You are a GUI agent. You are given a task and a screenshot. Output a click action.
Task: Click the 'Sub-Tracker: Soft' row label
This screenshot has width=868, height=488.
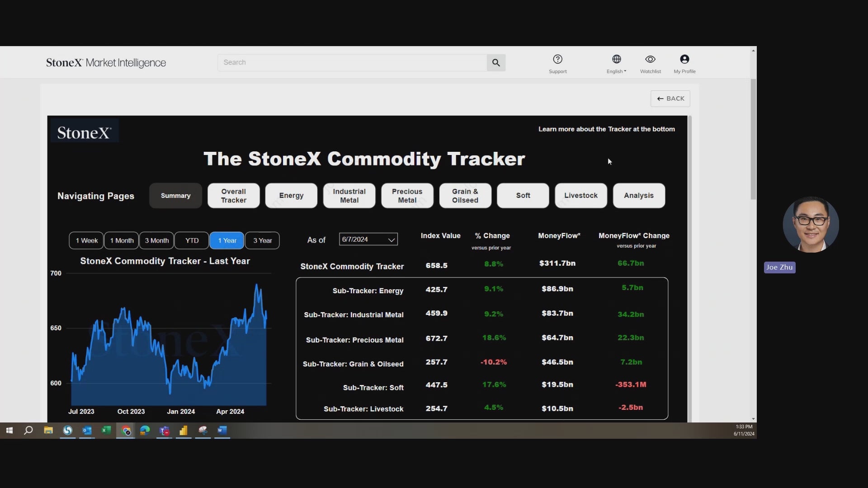click(x=373, y=388)
